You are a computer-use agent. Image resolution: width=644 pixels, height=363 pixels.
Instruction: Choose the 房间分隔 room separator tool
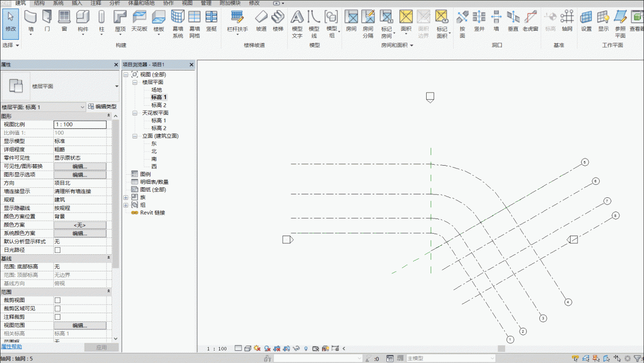[368, 24]
